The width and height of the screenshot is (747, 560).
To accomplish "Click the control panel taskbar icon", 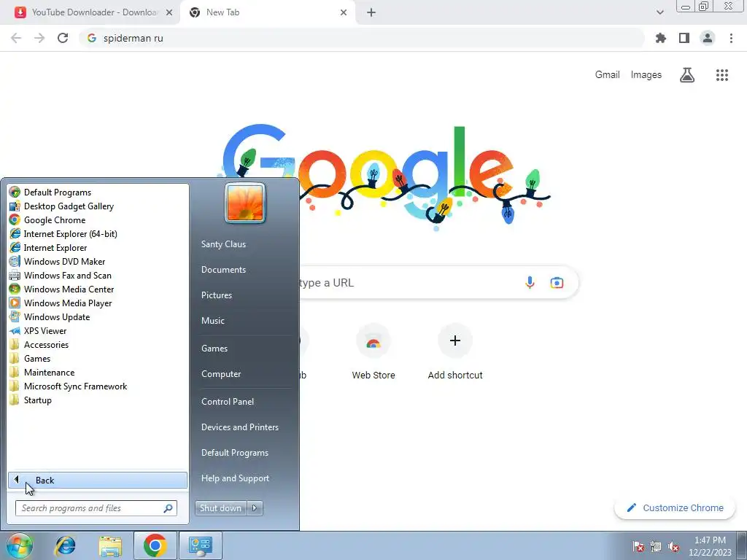I will point(200,545).
